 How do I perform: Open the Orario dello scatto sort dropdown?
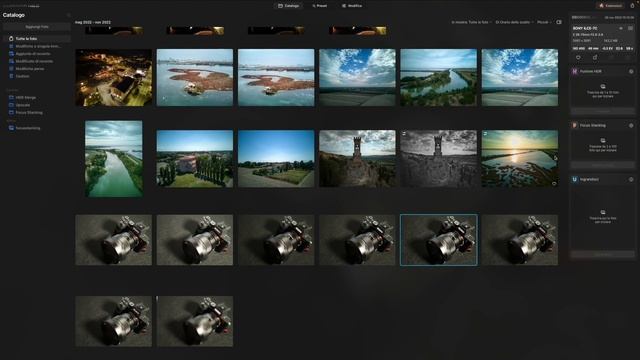click(514, 22)
